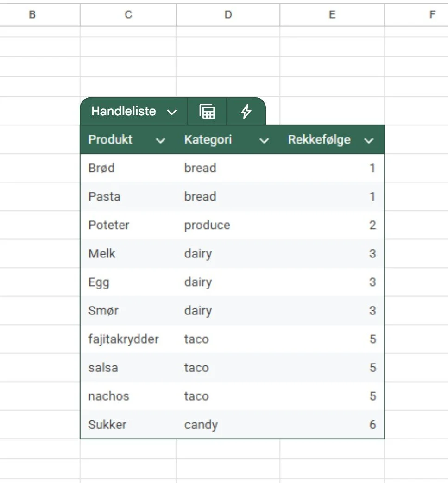Open the Produkt column filter dropdown

pyautogui.click(x=160, y=140)
